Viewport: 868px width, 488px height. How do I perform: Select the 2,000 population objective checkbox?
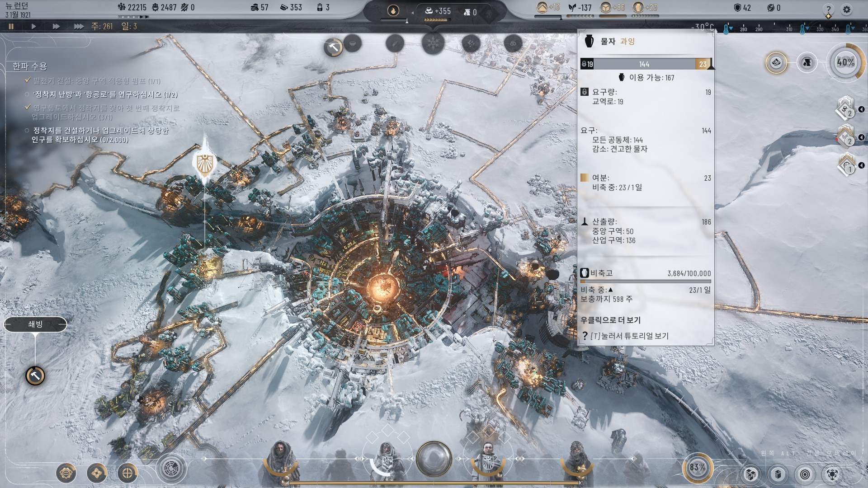(27, 131)
